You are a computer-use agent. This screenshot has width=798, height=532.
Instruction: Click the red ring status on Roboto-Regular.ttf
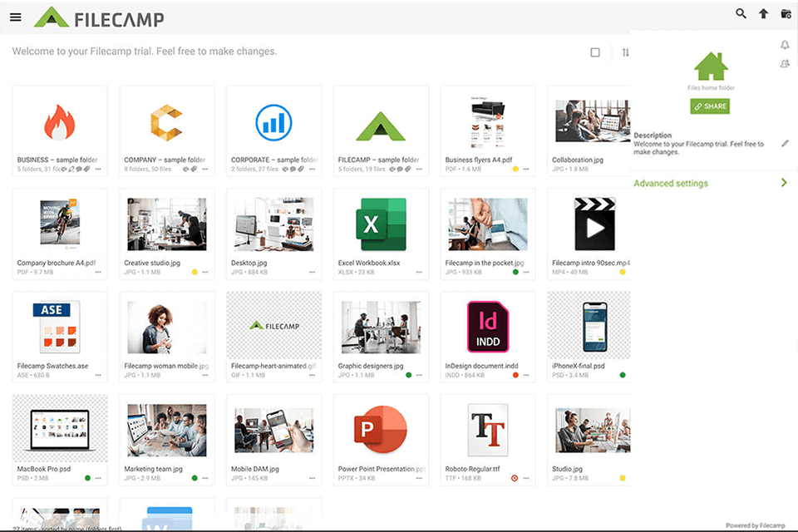tap(515, 478)
